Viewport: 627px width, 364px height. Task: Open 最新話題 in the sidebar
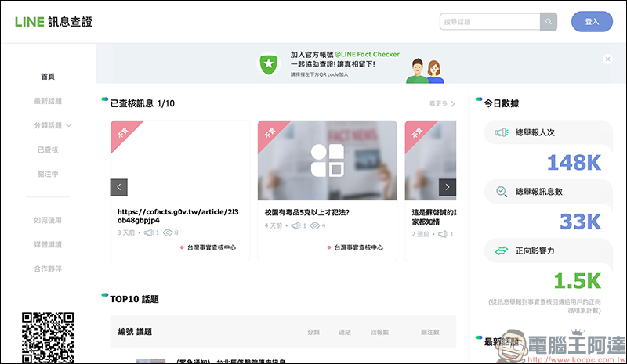point(48,101)
